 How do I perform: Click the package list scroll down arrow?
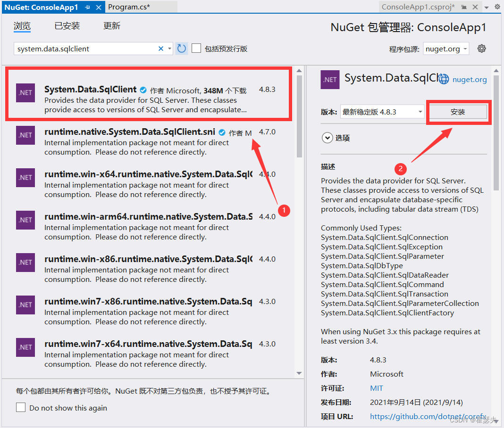pos(299,373)
